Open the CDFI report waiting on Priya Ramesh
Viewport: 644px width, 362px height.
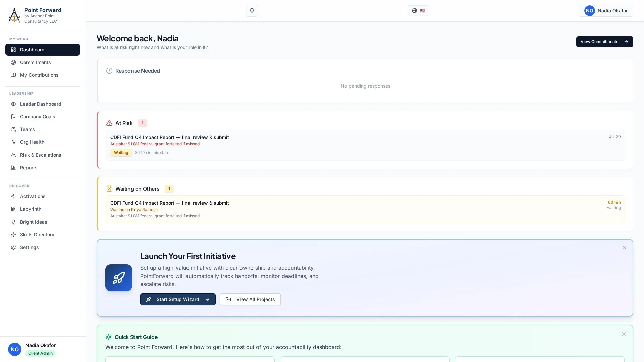coord(365,209)
